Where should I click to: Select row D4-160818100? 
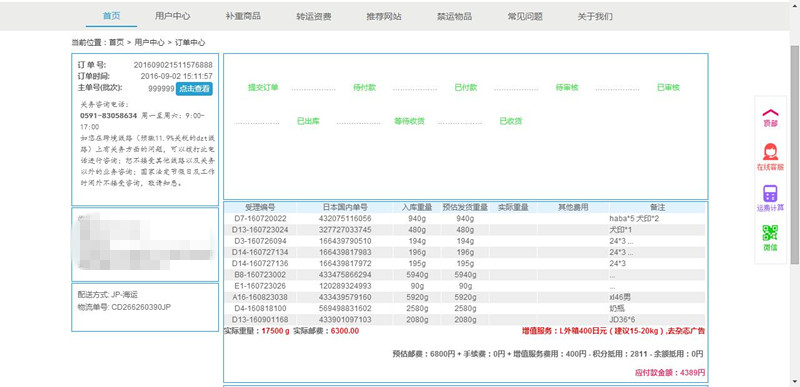[x=464, y=308]
